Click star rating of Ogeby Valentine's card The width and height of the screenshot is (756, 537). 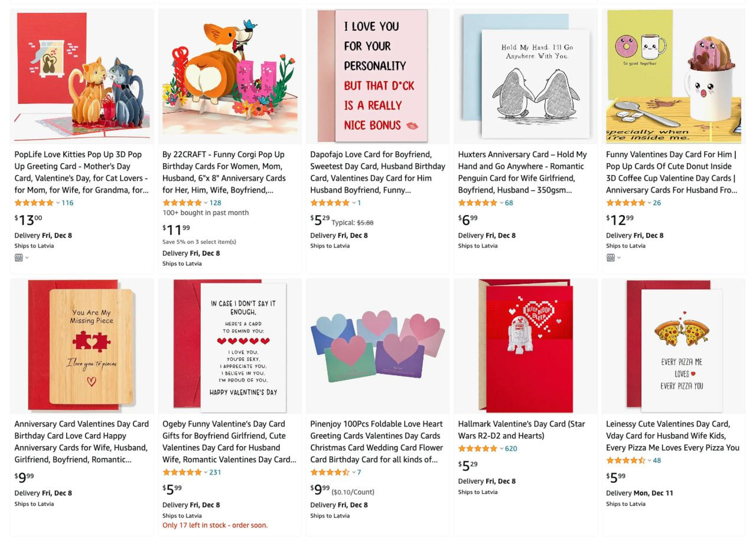(x=183, y=472)
